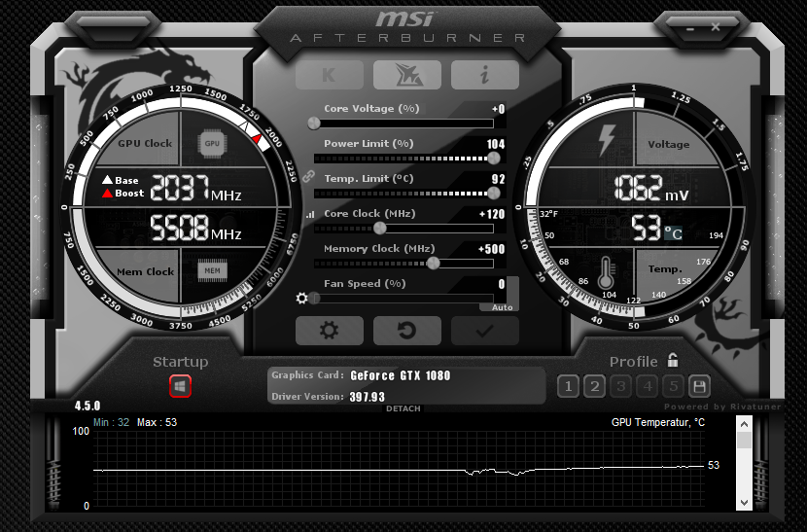Open settings with the gear button
The image size is (807, 532).
pos(330,331)
